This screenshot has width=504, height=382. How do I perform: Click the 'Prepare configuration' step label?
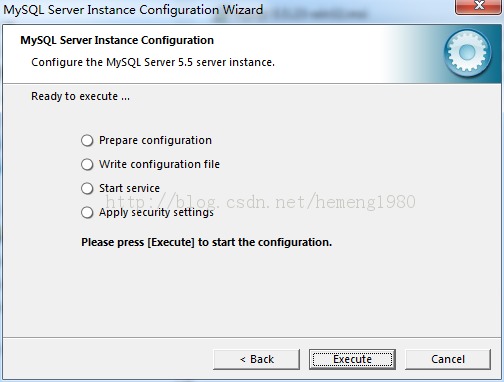155,140
